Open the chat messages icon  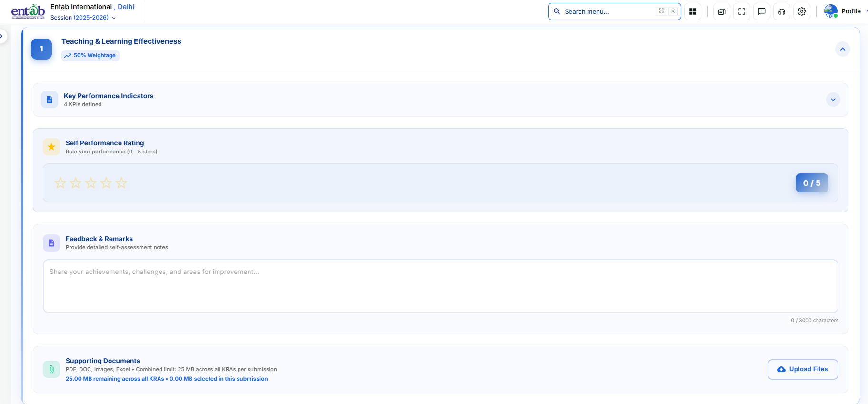[762, 11]
